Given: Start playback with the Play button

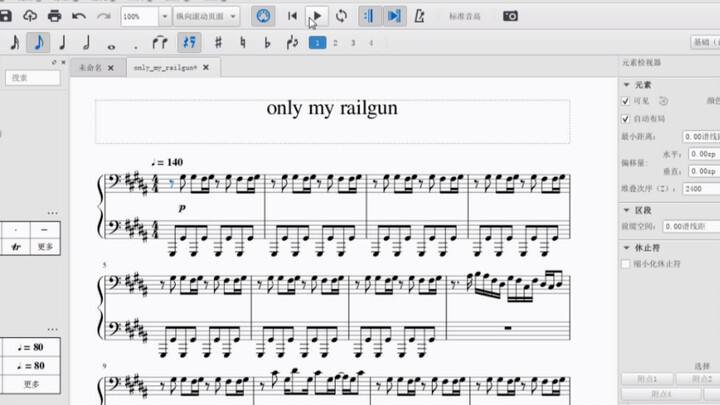Looking at the screenshot, I should pyautogui.click(x=317, y=16).
